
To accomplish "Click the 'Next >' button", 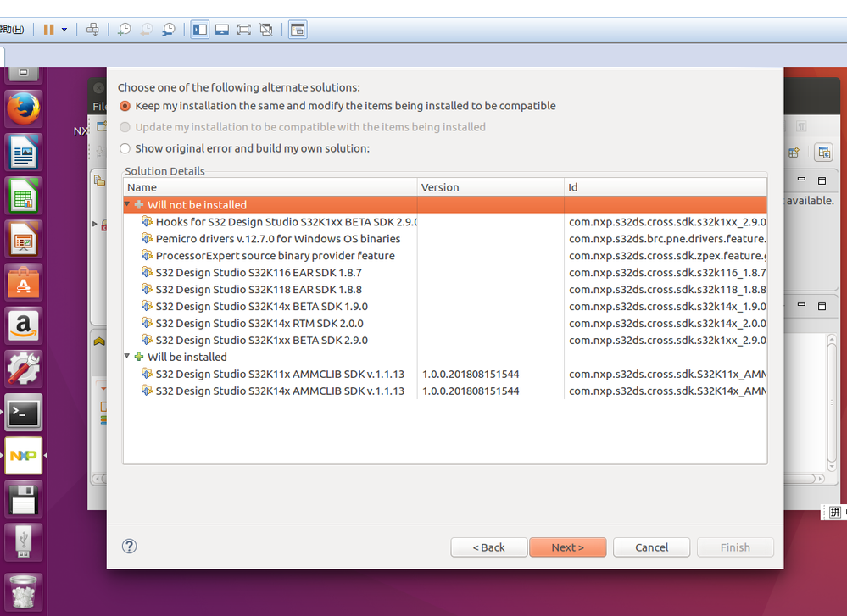I will [568, 547].
